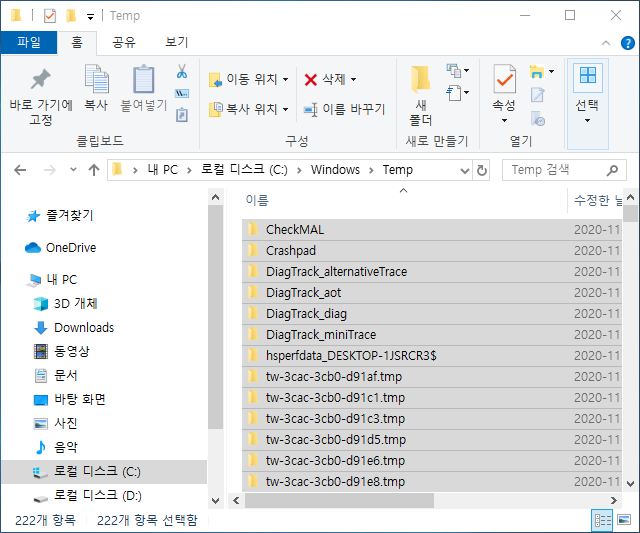This screenshot has height=533, width=640.
Task: Select the CheckMAL folder
Action: (x=432, y=230)
